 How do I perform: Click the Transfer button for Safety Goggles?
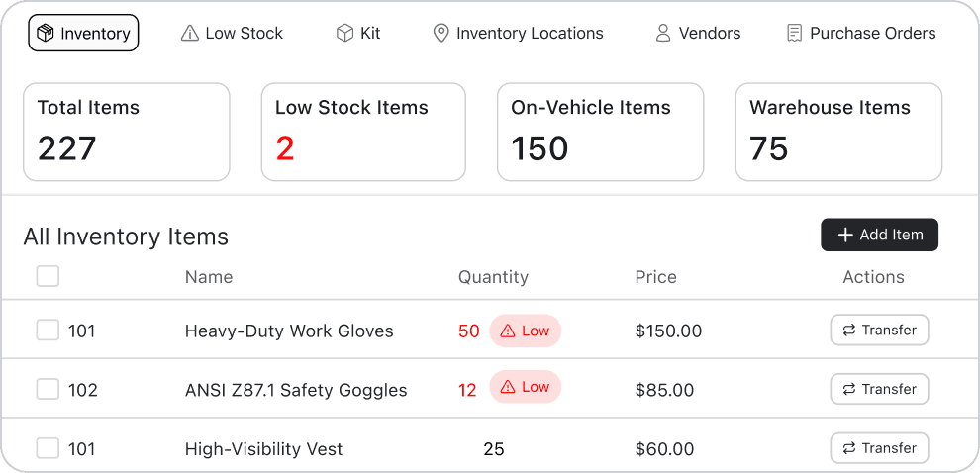point(879,389)
